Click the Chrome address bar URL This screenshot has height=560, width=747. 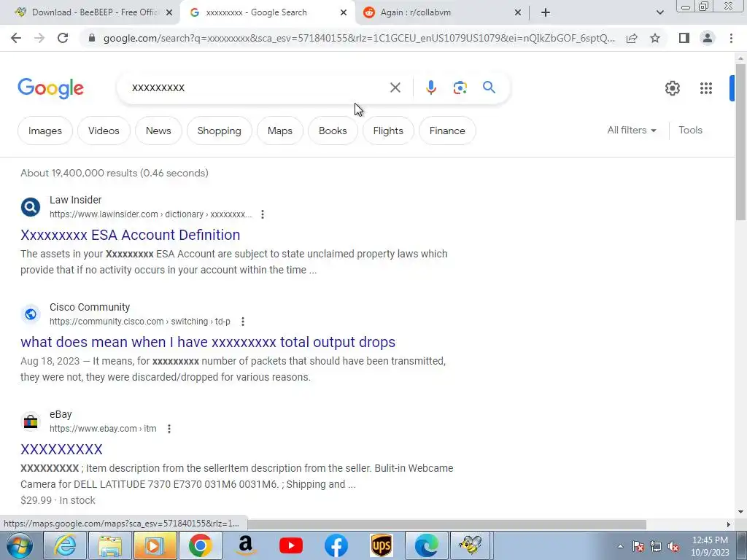[359, 38]
